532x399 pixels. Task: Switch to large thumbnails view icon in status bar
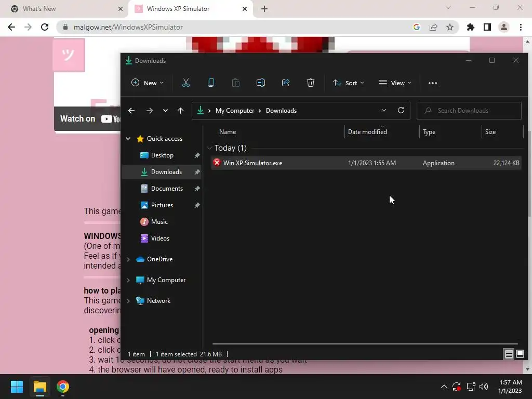520,354
